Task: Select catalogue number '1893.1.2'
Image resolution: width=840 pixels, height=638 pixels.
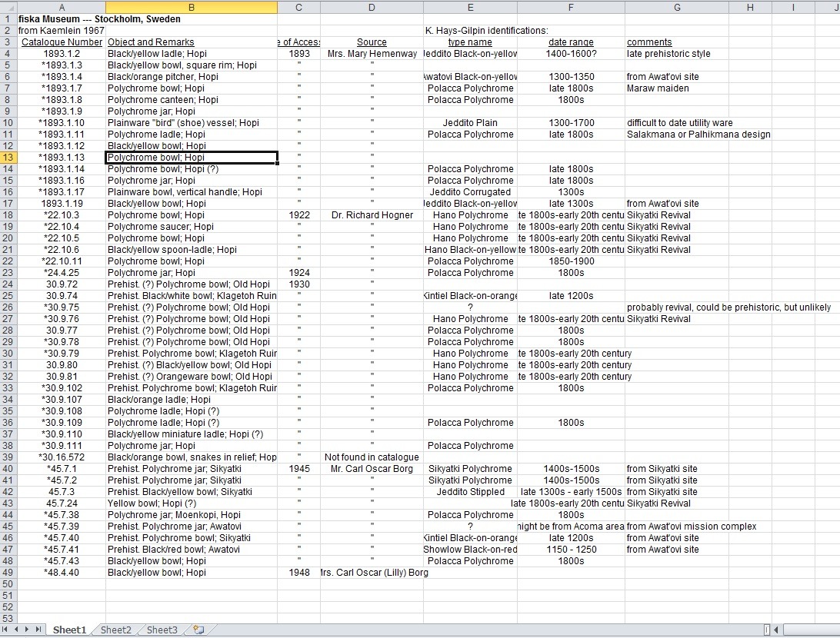Action: [x=62, y=54]
